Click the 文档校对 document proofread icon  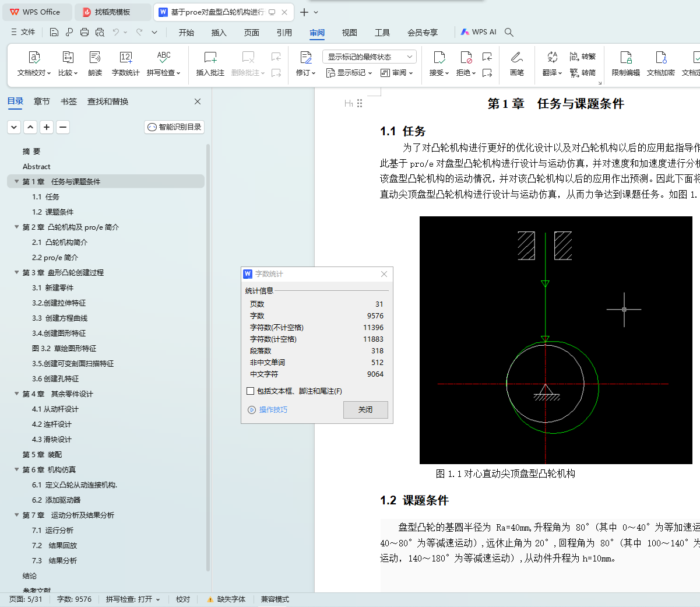[34, 57]
